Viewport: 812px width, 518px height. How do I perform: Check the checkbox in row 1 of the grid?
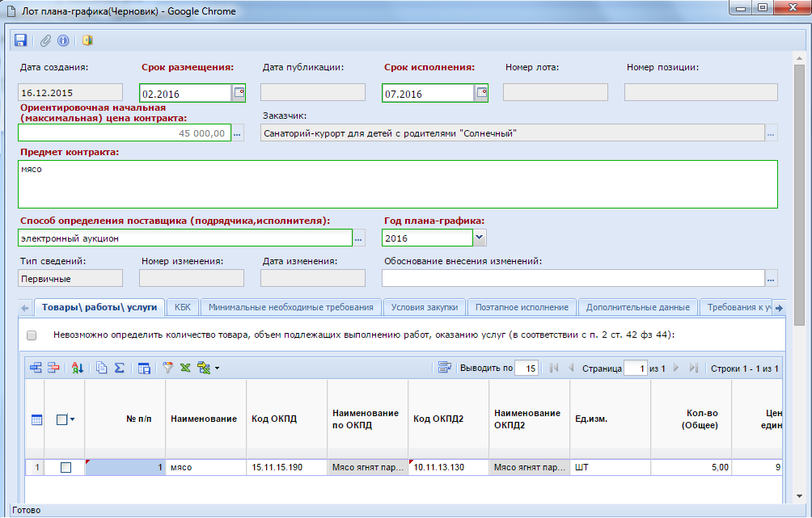pos(66,467)
